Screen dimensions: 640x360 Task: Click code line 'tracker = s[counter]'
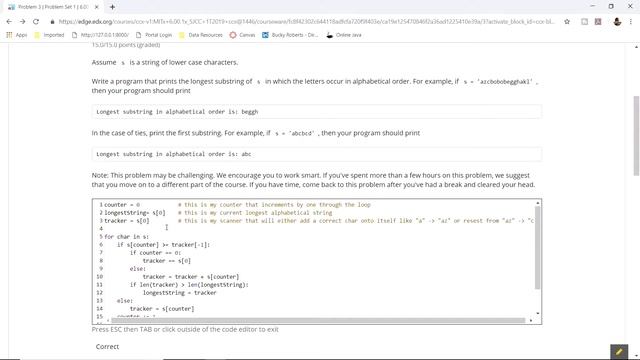click(x=162, y=309)
